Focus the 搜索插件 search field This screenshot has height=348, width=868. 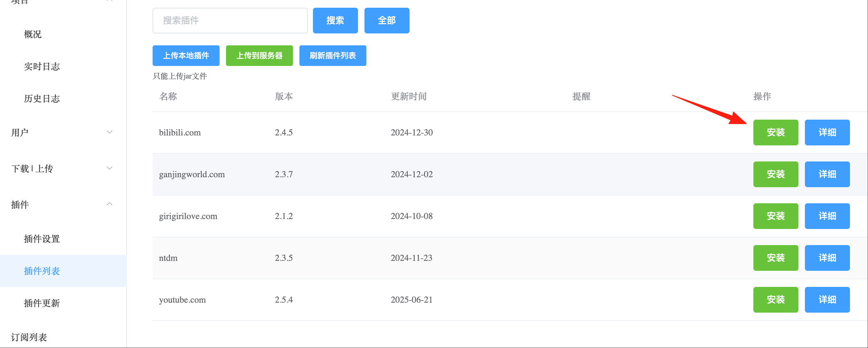tap(230, 21)
